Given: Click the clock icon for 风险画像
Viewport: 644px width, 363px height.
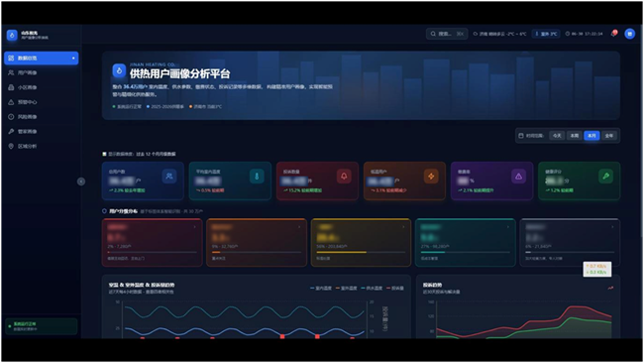Looking at the screenshot, I should 11,117.
